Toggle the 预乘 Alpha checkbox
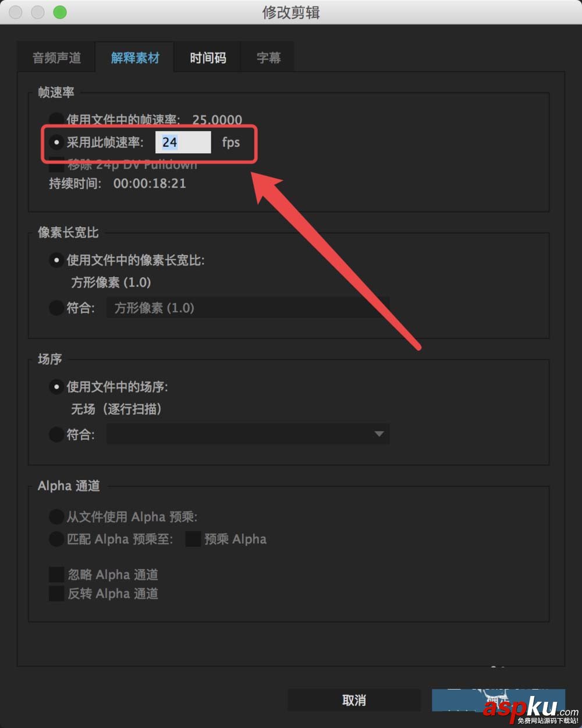The height and width of the screenshot is (728, 582). [193, 539]
